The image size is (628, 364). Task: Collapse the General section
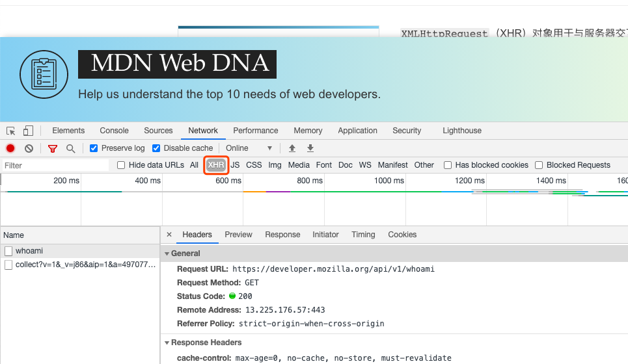[167, 253]
